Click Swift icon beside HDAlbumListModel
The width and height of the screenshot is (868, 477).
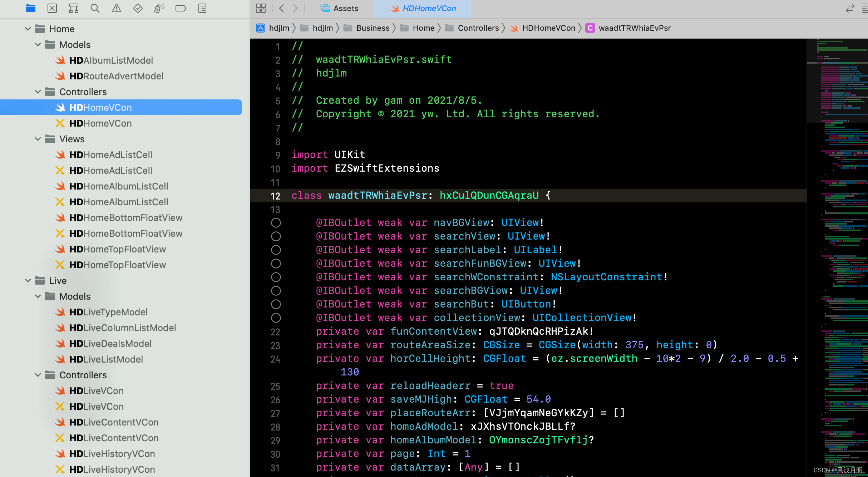[60, 60]
